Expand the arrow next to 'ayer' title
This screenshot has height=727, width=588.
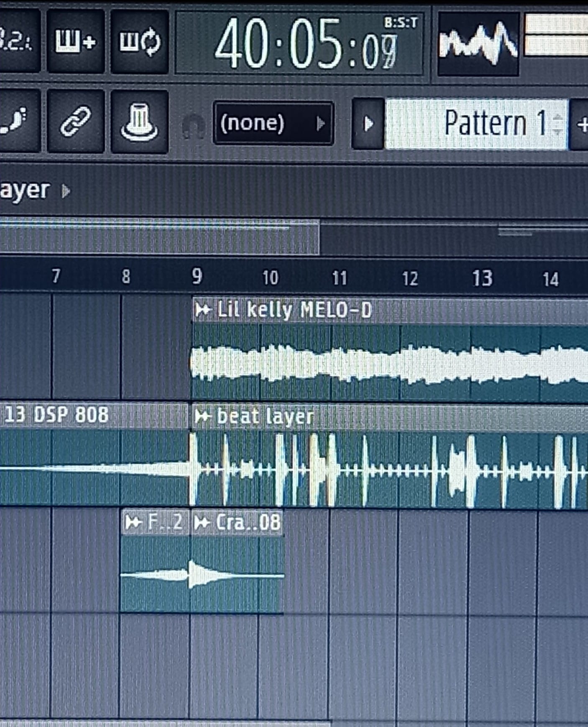pyautogui.click(x=66, y=191)
